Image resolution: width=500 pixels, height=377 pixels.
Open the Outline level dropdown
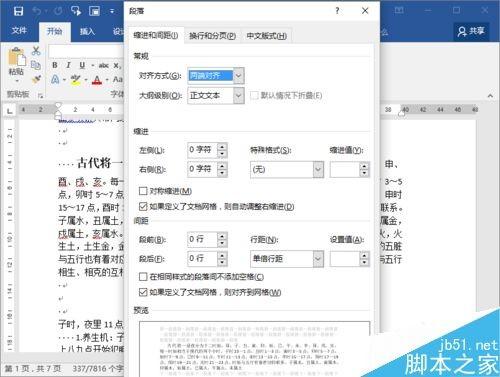tap(239, 96)
